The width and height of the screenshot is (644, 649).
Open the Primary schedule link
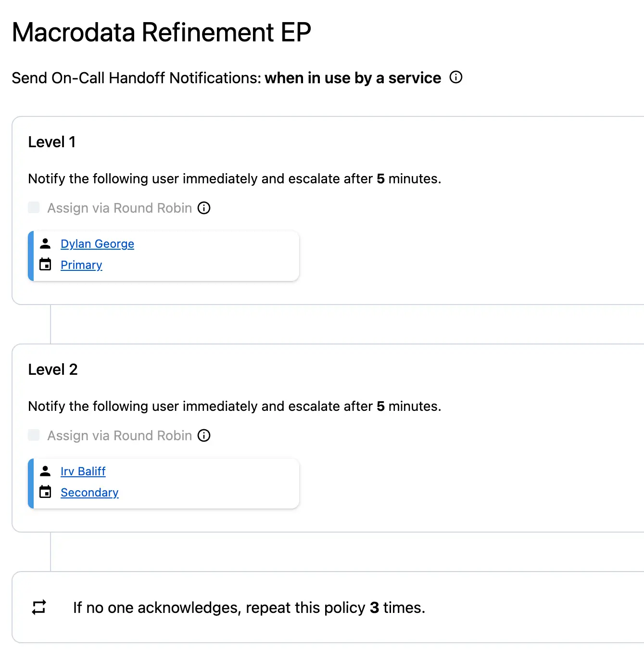pyautogui.click(x=81, y=265)
